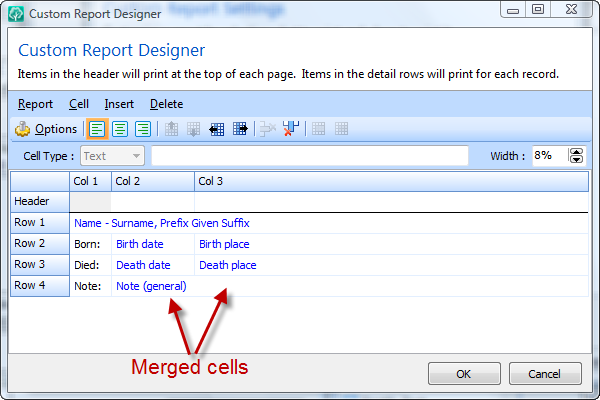Open the Insert menu
Viewport: 600px width, 400px height.
click(x=119, y=104)
